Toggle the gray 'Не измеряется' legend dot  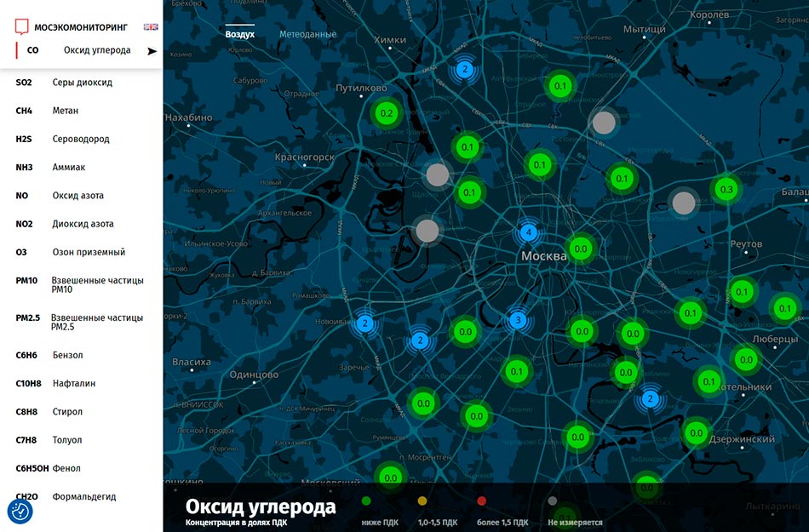point(553,502)
